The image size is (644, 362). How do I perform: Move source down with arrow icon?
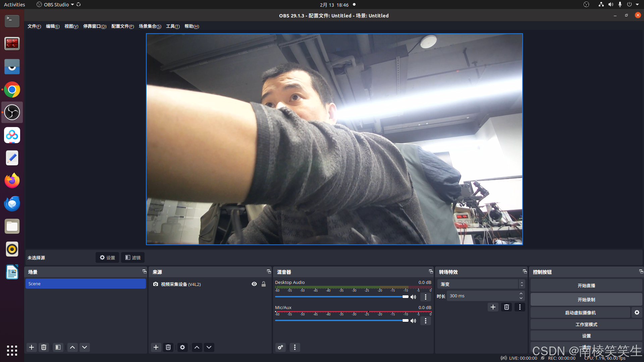pyautogui.click(x=209, y=347)
